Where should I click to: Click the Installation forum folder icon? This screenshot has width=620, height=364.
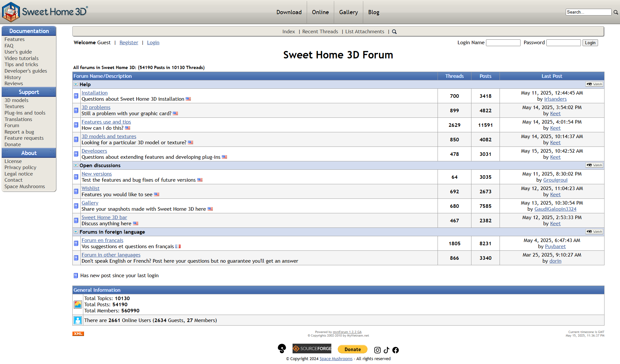click(x=76, y=96)
